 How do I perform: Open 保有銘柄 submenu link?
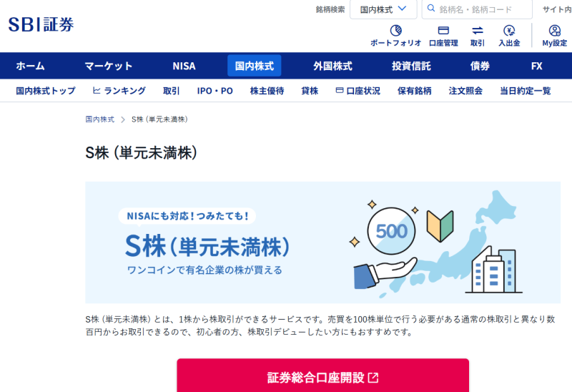coord(415,91)
